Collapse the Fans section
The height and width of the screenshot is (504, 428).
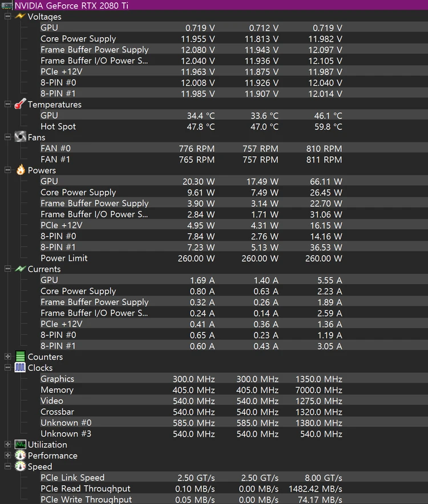[8, 137]
